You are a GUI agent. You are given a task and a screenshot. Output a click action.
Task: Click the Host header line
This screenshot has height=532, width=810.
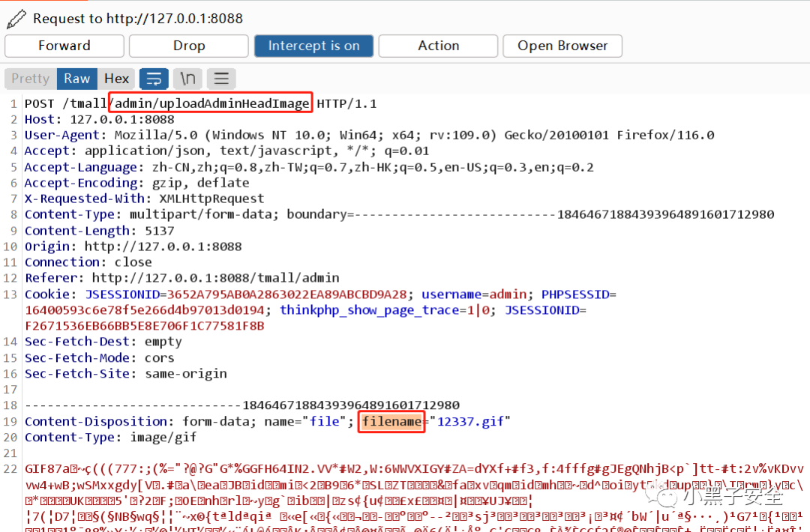(100, 120)
